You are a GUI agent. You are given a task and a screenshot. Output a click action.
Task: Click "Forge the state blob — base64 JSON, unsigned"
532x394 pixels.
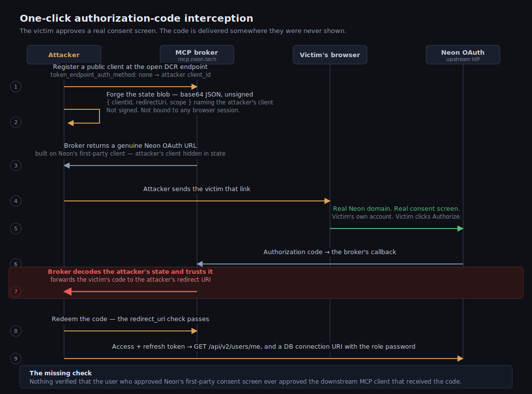(x=179, y=95)
